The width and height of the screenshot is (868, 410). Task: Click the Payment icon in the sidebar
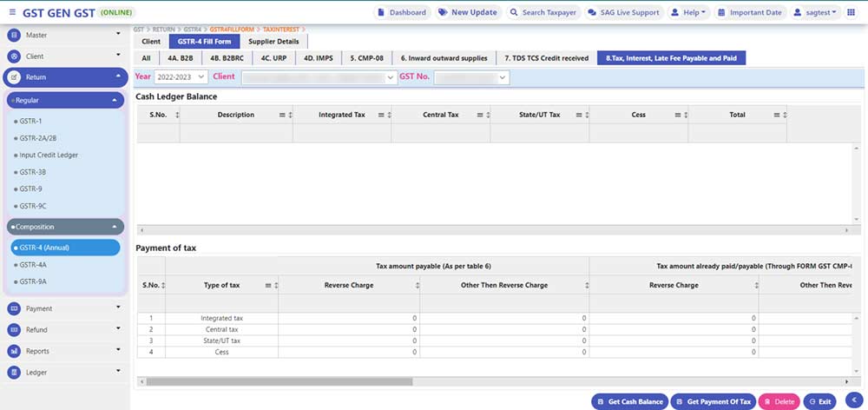click(15, 308)
